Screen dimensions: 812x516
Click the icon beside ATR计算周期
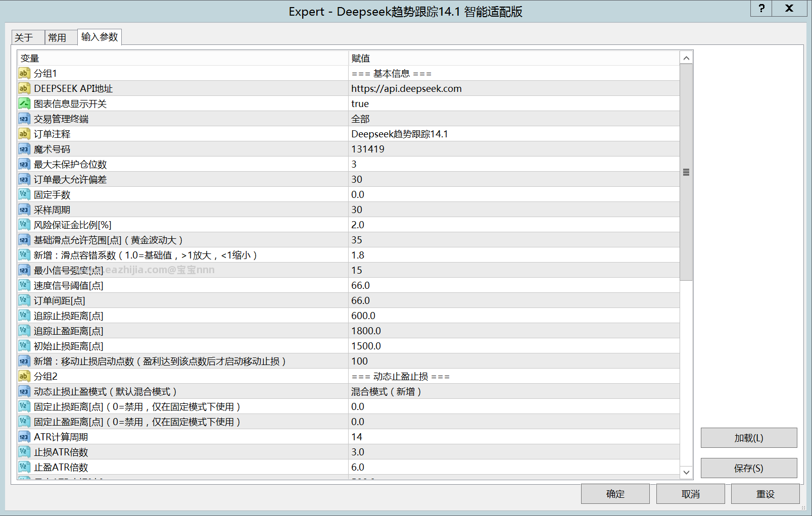point(24,437)
